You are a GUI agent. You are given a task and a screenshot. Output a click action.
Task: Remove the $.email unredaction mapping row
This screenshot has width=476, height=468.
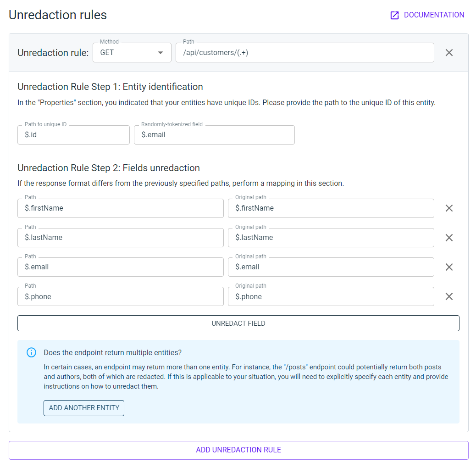tap(449, 267)
